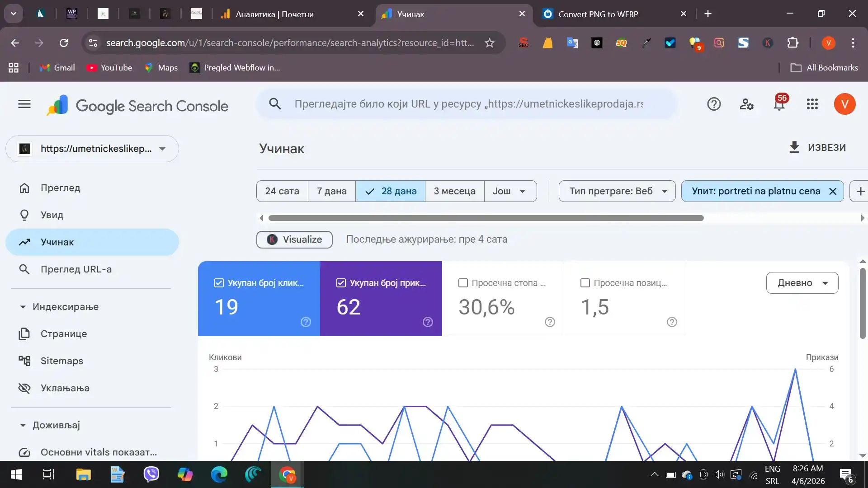Open Viber from the Windows taskbar
Screen dimensions: 868x488
[151, 474]
